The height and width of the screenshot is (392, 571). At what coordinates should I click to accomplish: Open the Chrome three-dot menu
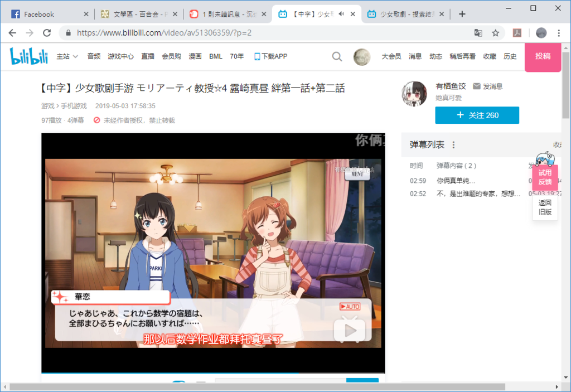pyautogui.click(x=559, y=33)
